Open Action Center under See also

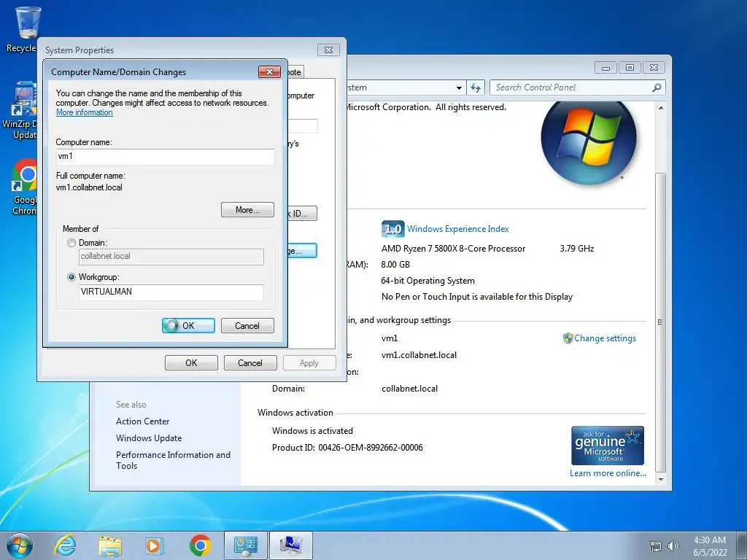pyautogui.click(x=142, y=421)
